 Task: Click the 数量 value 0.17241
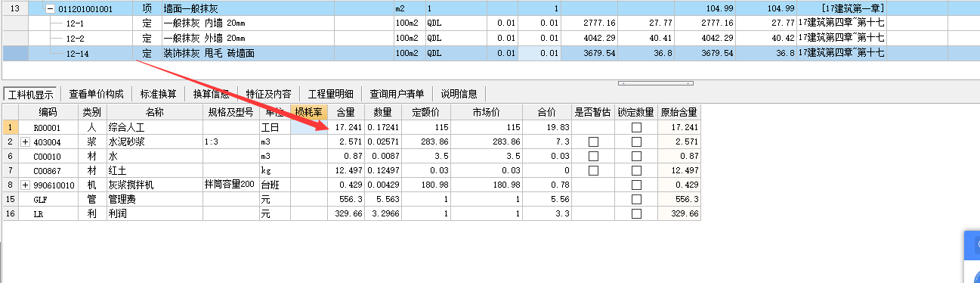click(383, 128)
